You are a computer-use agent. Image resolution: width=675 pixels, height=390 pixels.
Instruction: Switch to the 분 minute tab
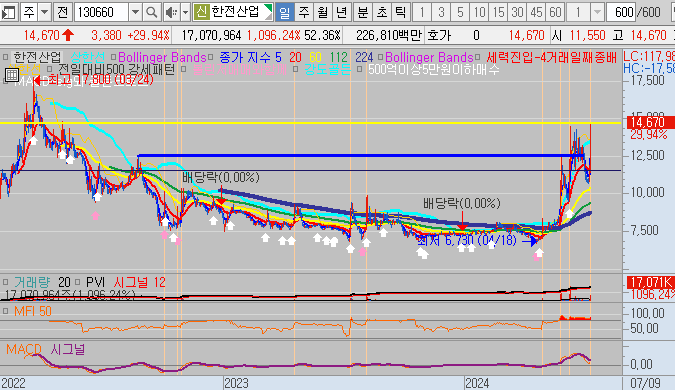[362, 12]
